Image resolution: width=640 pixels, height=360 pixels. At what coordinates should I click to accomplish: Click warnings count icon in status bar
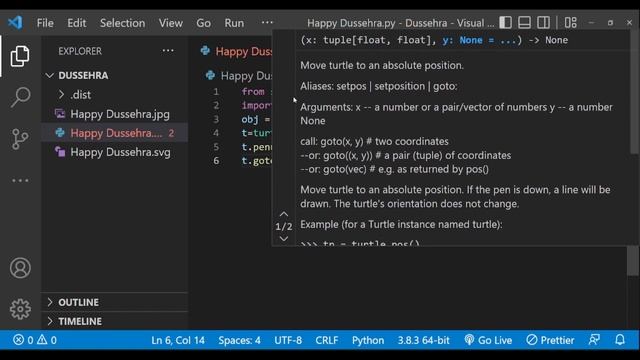tap(42, 340)
